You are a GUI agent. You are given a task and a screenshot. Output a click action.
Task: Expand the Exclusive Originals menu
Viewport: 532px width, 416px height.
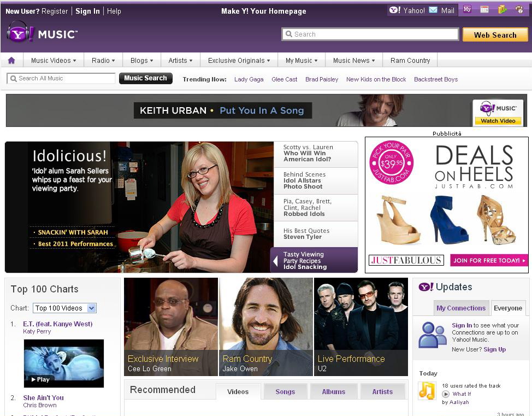239,61
